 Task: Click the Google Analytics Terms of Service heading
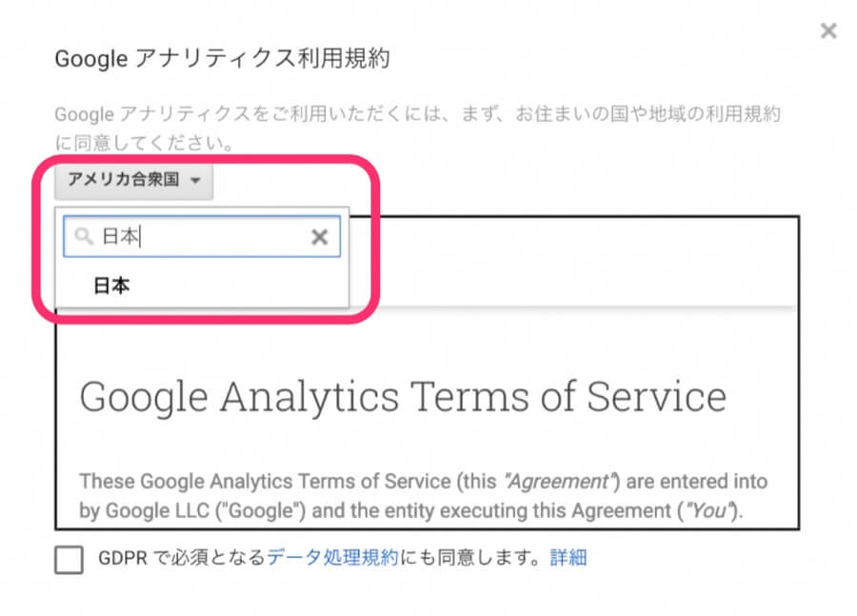click(x=402, y=396)
